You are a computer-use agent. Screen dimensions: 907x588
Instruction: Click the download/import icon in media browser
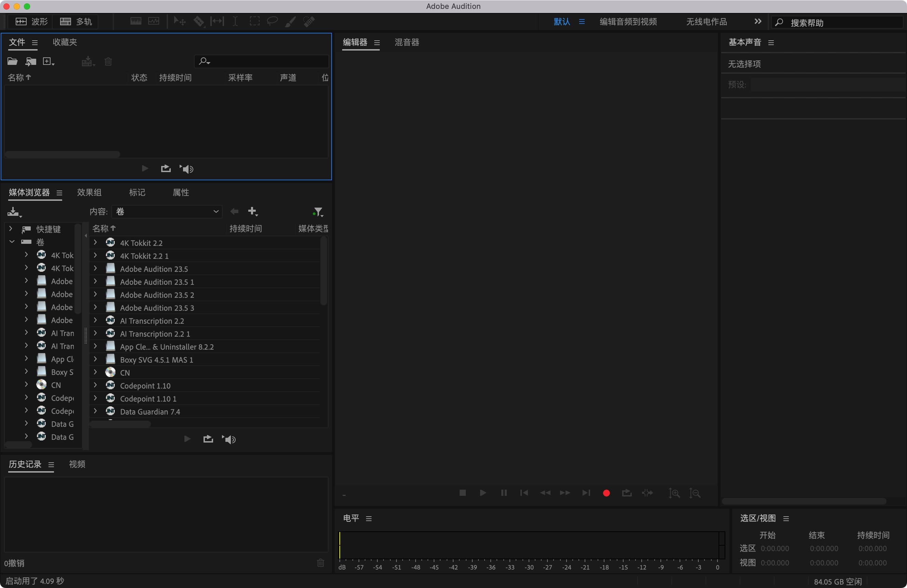coord(14,212)
